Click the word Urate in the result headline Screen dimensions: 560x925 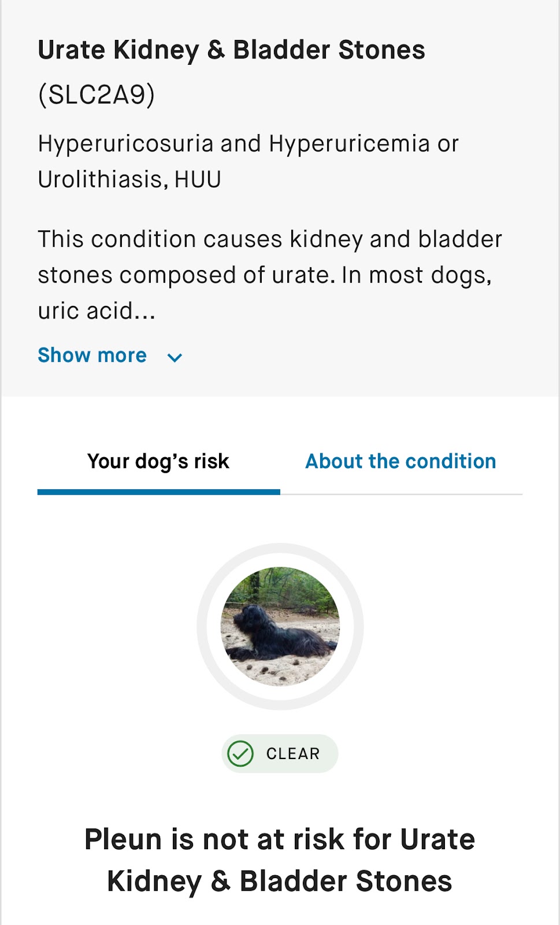coord(437,839)
